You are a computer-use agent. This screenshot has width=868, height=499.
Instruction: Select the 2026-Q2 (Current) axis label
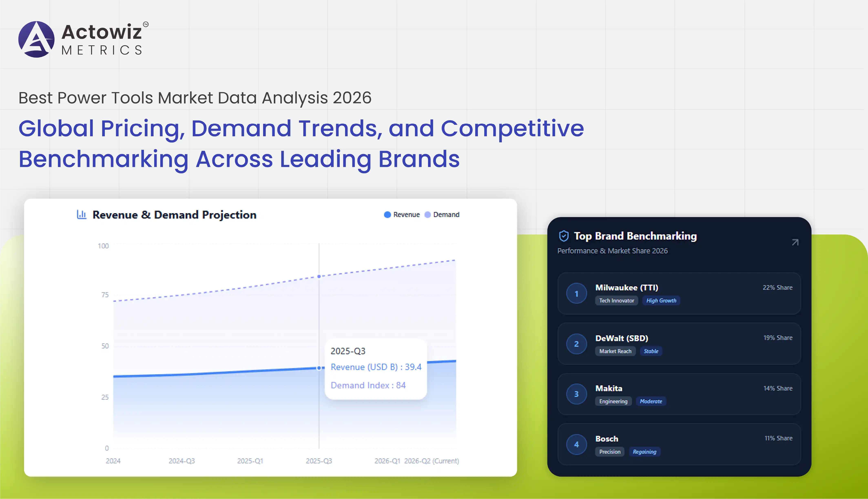[x=432, y=461]
